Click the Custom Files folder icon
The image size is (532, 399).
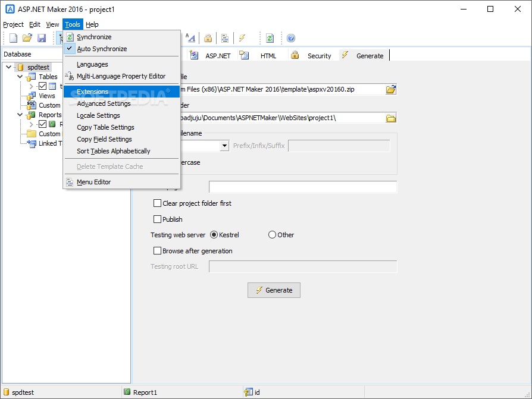[x=32, y=134]
